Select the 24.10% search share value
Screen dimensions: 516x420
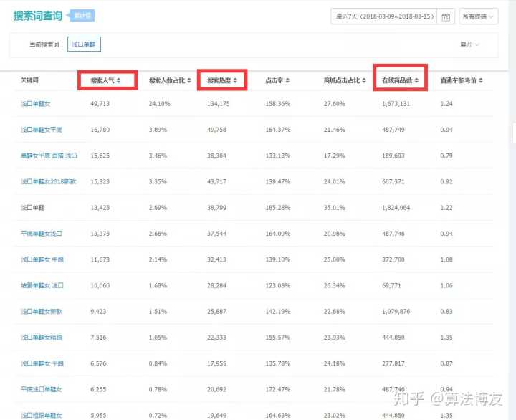click(160, 104)
